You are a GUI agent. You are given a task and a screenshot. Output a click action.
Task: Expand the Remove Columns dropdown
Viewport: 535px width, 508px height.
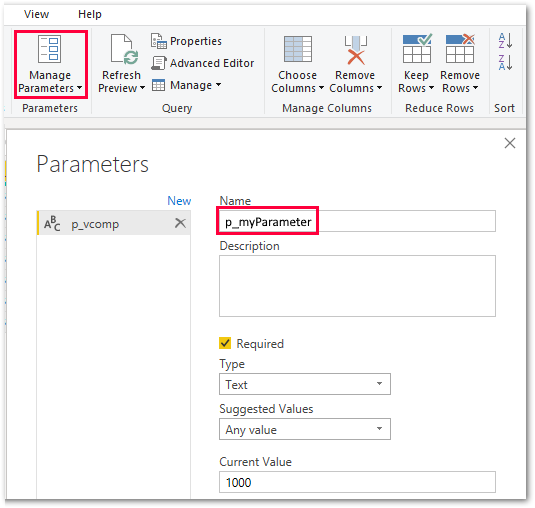[x=379, y=88]
